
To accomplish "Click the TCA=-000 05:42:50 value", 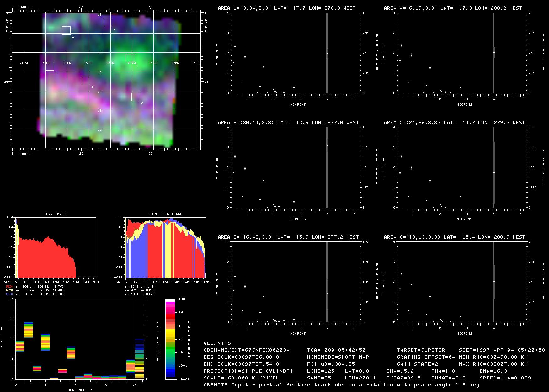I will 336,350.
